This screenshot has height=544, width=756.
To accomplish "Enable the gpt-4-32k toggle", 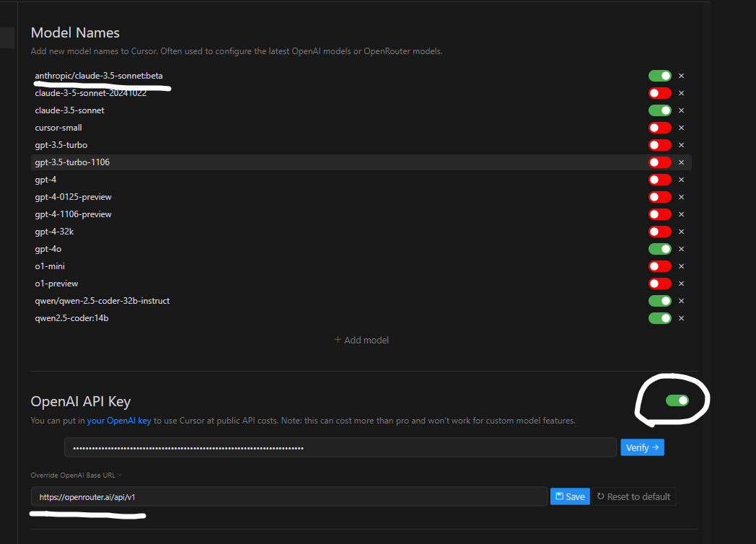I will 660,232.
